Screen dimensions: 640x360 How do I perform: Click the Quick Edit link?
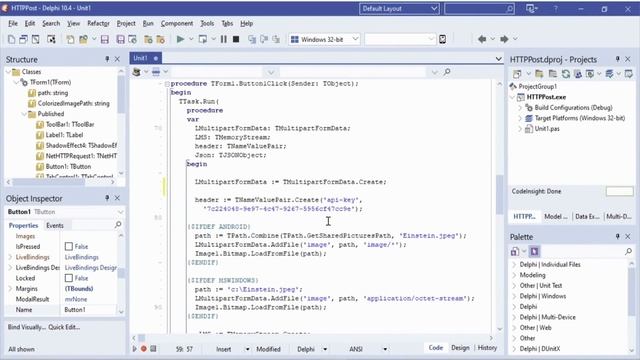coord(64,327)
